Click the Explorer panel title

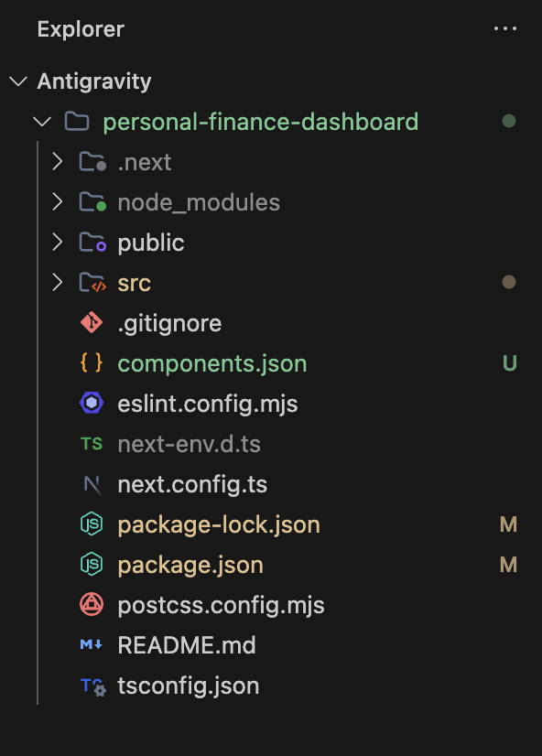(81, 28)
